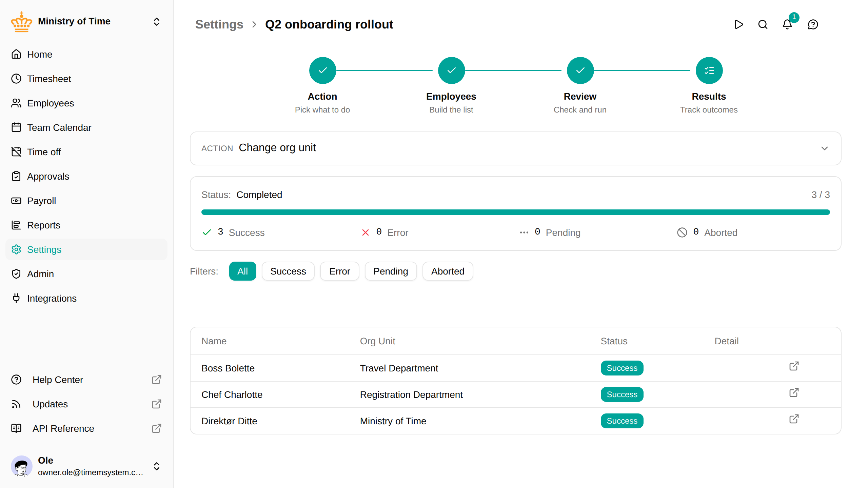Click Ole's avatar picture
This screenshot has height=488, width=868.
21,466
